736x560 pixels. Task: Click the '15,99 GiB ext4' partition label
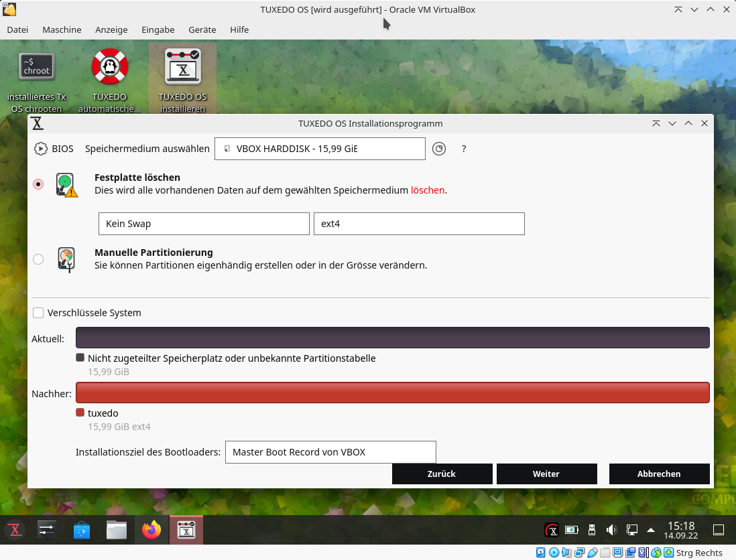point(119,427)
